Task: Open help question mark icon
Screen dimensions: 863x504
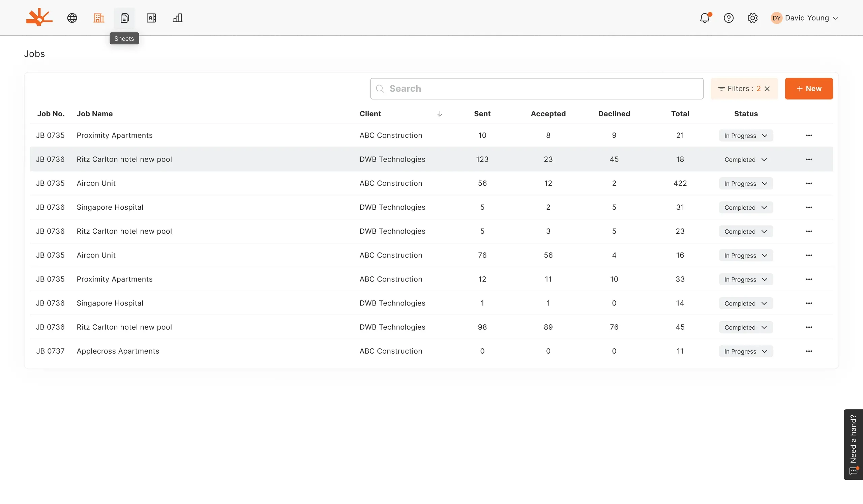Action: coord(728,18)
